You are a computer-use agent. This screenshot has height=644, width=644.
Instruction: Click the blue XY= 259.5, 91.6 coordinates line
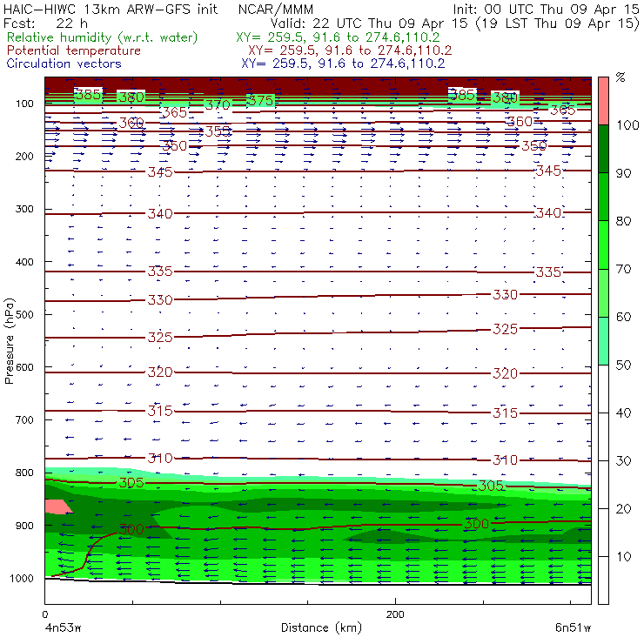(x=343, y=64)
